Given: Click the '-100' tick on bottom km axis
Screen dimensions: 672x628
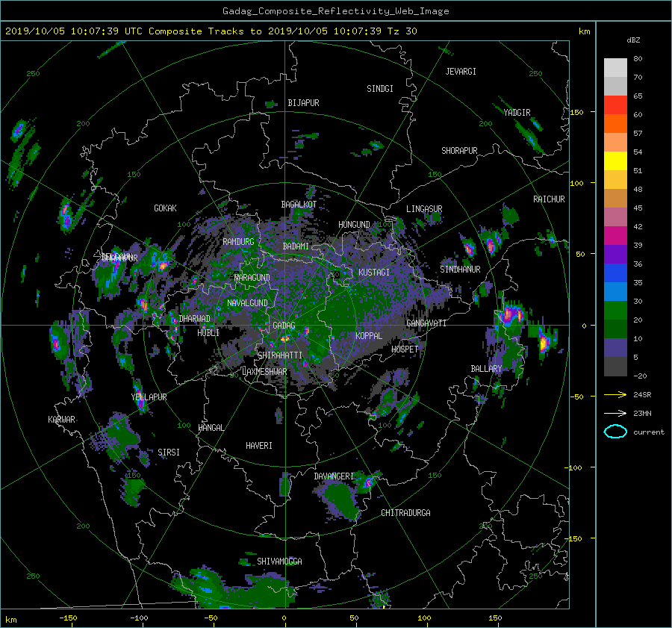Looking at the screenshot, I should pyautogui.click(x=139, y=618).
